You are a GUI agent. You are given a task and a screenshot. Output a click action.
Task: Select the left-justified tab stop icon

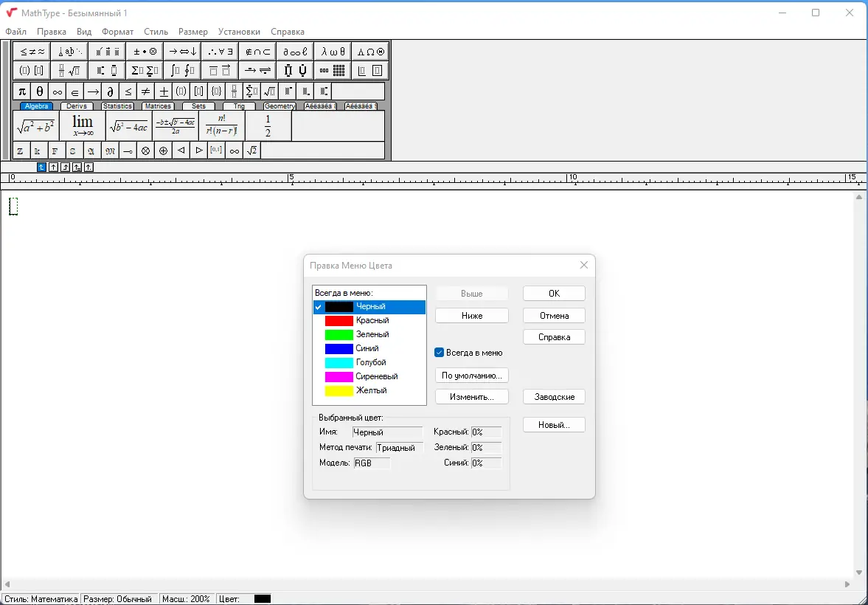41,167
